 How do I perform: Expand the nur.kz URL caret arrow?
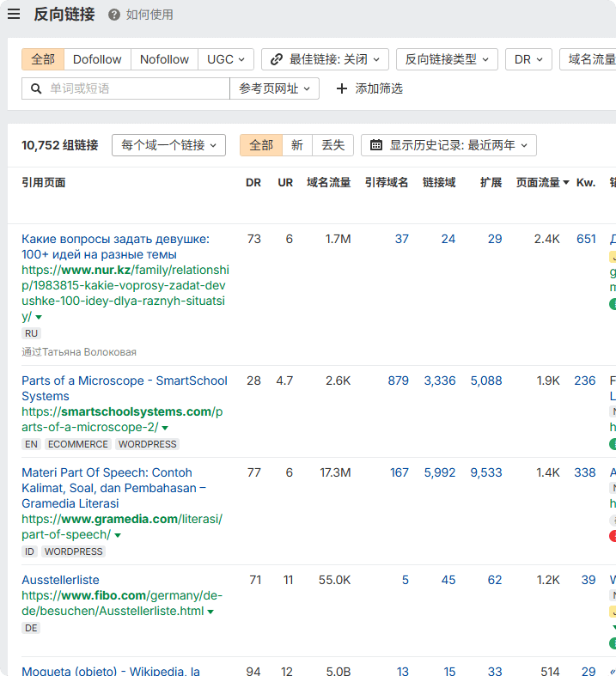[x=39, y=317]
